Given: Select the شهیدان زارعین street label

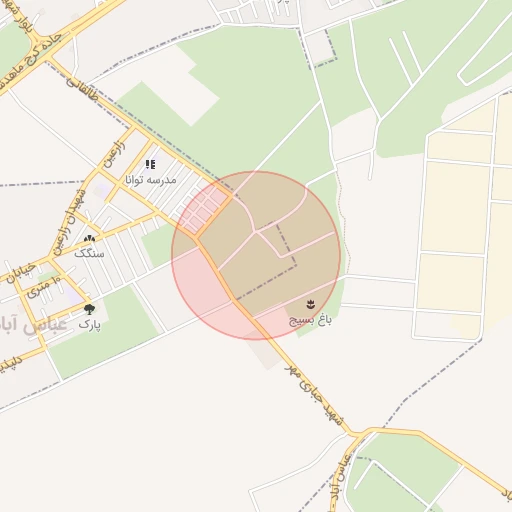Looking at the screenshot, I should (69, 222).
